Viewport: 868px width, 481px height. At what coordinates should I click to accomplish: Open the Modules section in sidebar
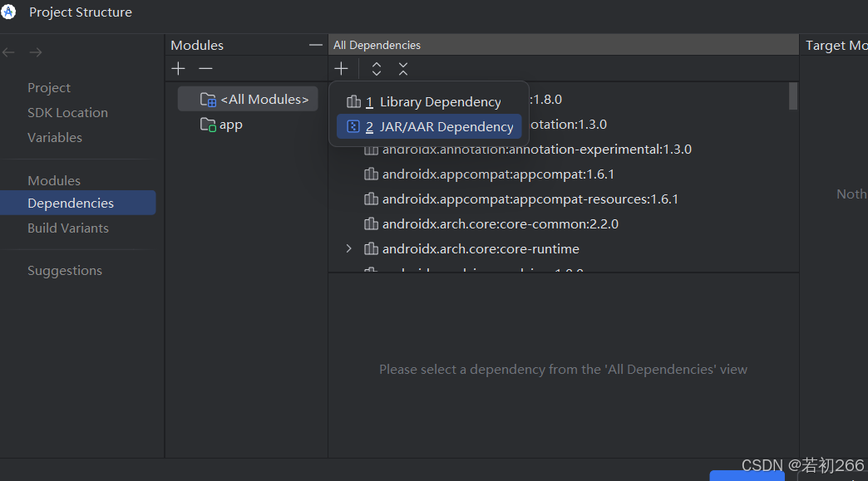click(54, 180)
